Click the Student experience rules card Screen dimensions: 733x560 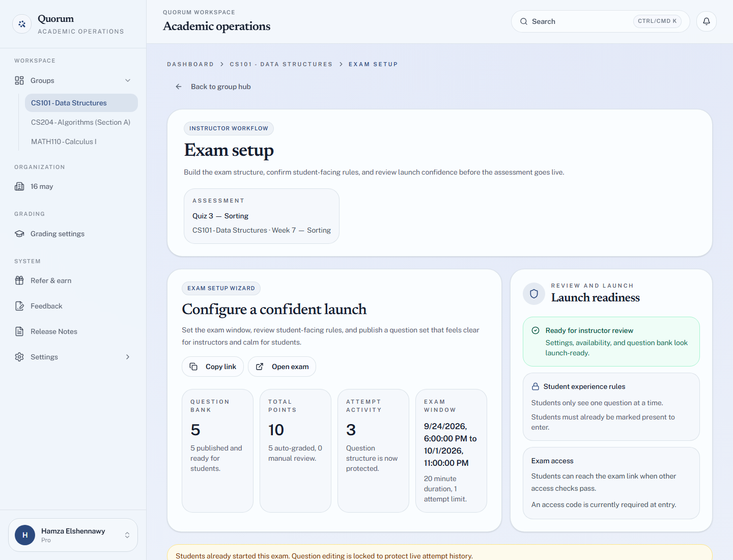[x=611, y=407]
